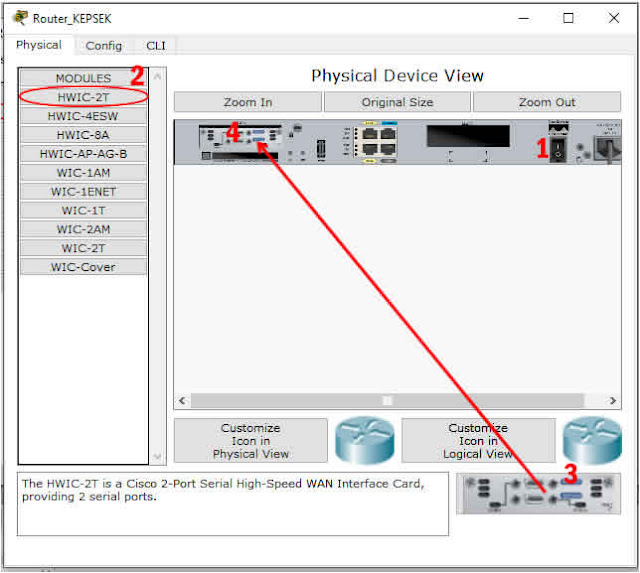Click the empty black module slot on router

[468, 136]
